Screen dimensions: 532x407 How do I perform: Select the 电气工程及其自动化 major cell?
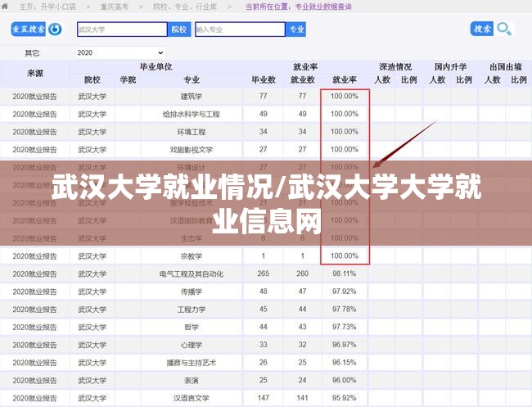click(192, 274)
